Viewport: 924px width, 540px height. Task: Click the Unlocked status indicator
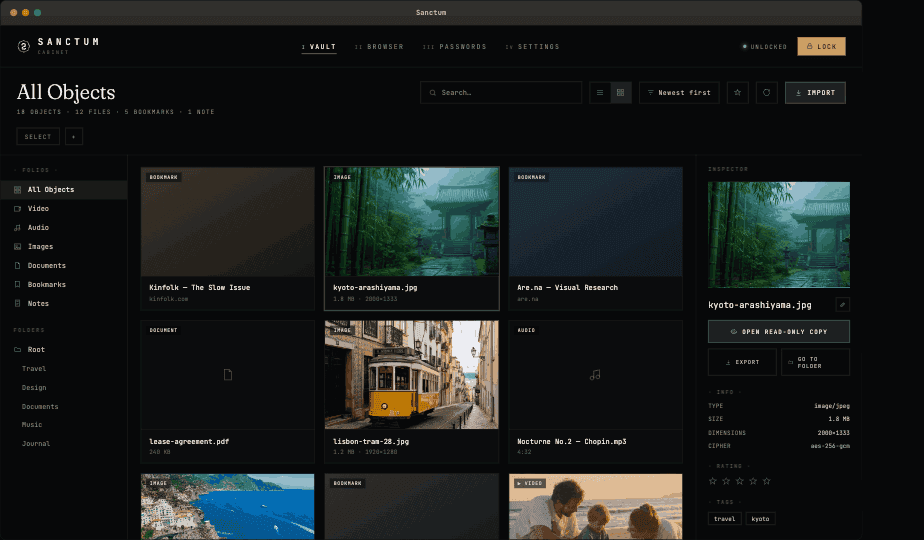765,47
